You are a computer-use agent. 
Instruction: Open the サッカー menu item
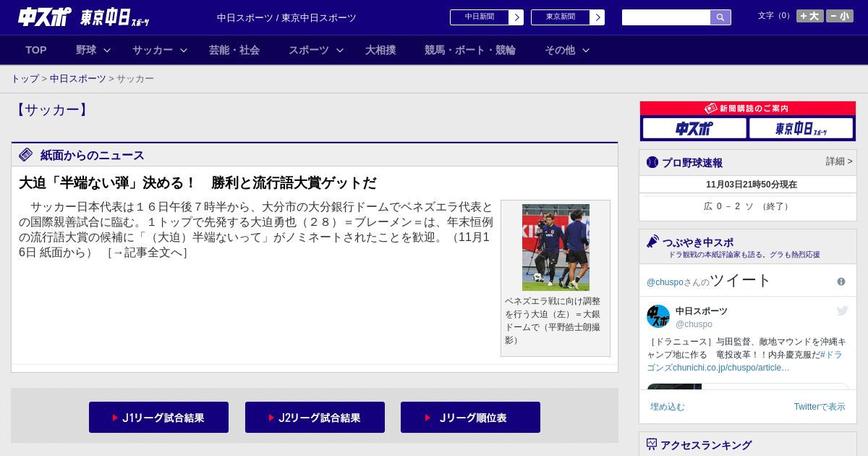[x=153, y=50]
